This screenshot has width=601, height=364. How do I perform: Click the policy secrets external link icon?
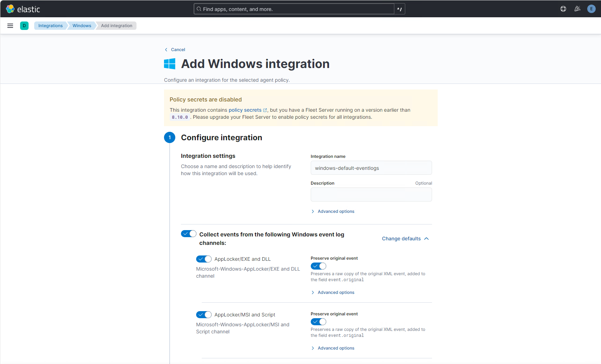click(x=265, y=110)
